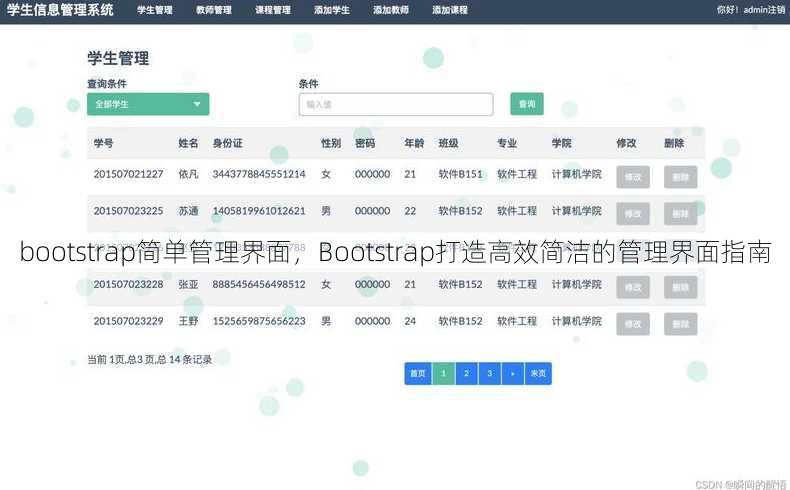790x490 pixels.
Task: Click student number 201507023229
Action: [x=128, y=321]
